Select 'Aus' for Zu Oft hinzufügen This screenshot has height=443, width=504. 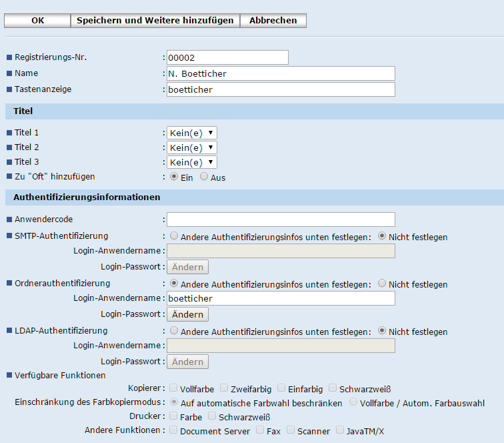tap(204, 177)
